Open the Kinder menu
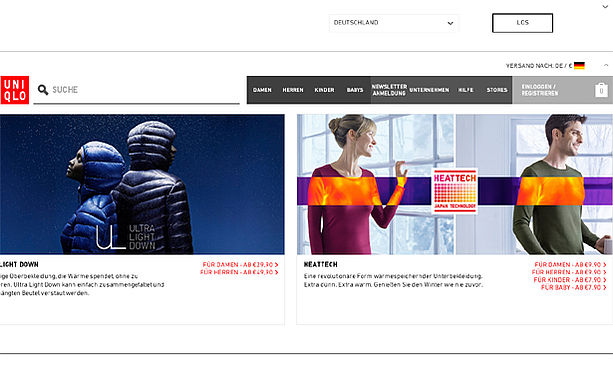The height and width of the screenshot is (371, 613). (x=324, y=90)
